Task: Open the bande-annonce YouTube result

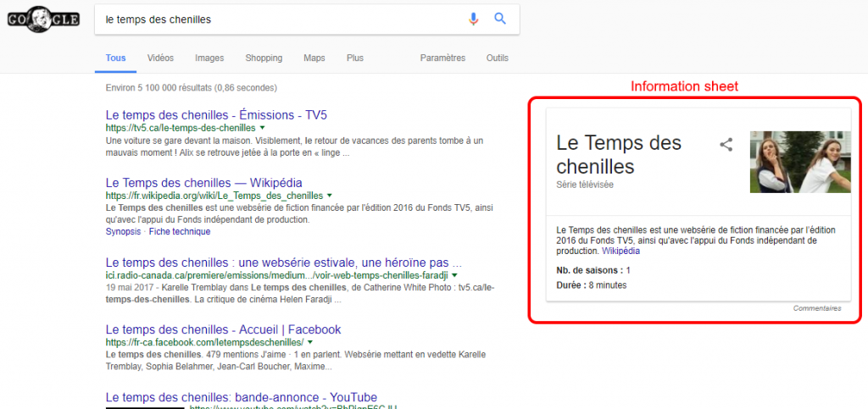Action: pyautogui.click(x=242, y=397)
